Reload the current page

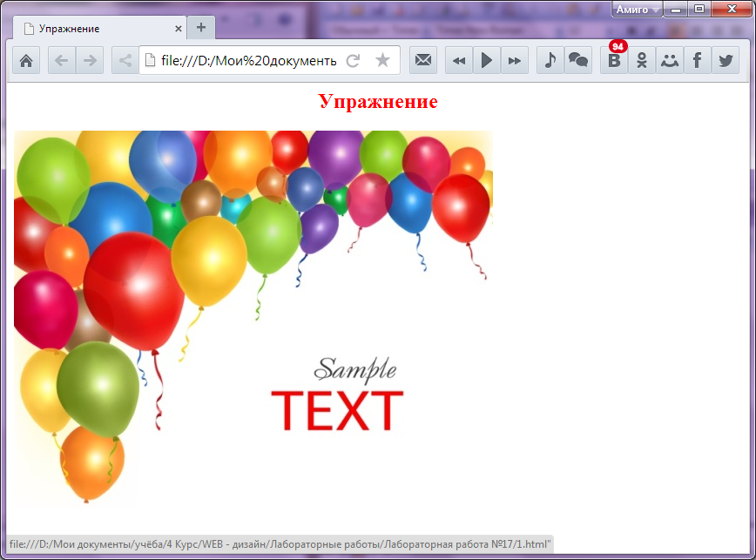click(x=353, y=61)
